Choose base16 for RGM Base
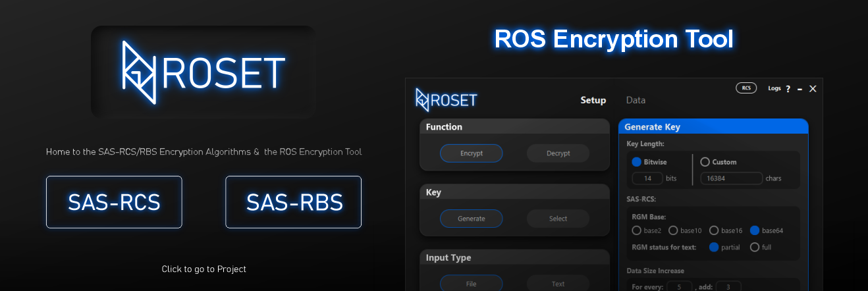The width and height of the screenshot is (868, 291). [714, 230]
